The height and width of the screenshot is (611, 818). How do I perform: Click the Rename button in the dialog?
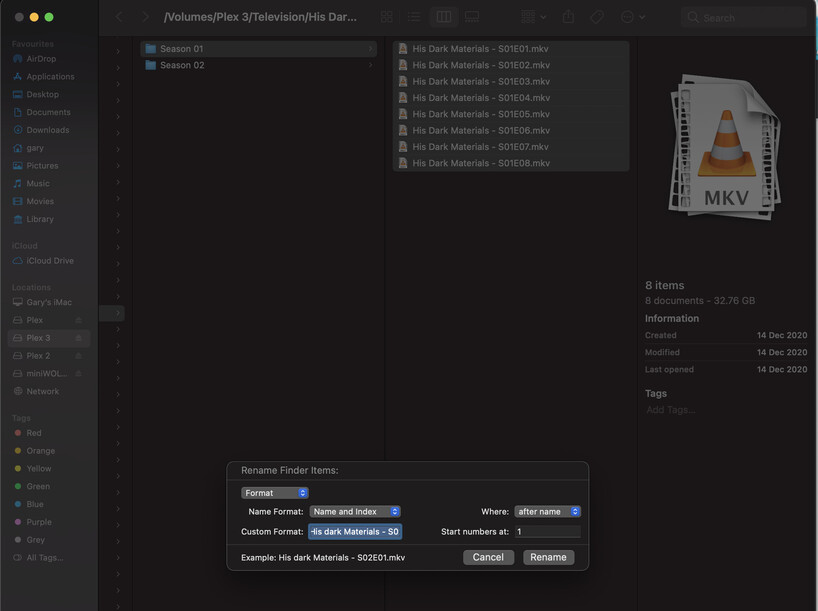click(x=548, y=557)
